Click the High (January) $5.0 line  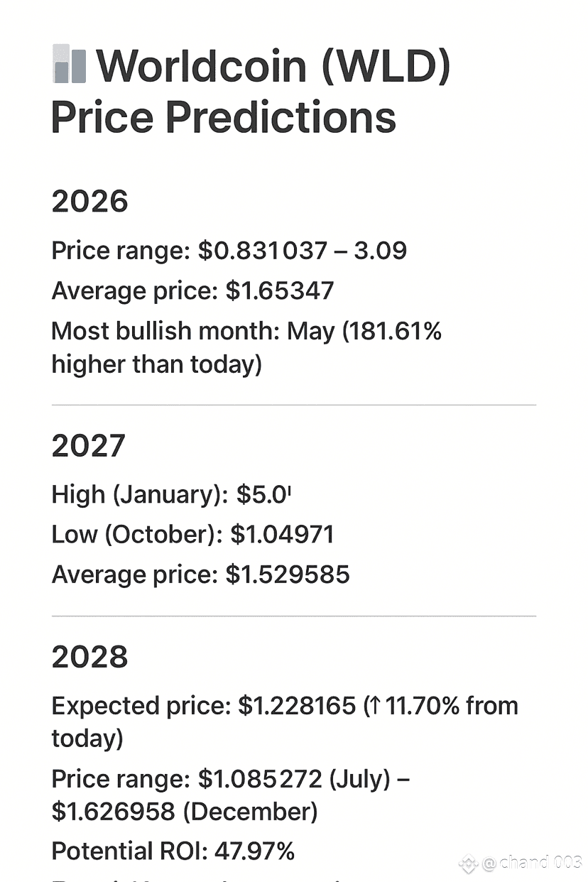(x=173, y=494)
